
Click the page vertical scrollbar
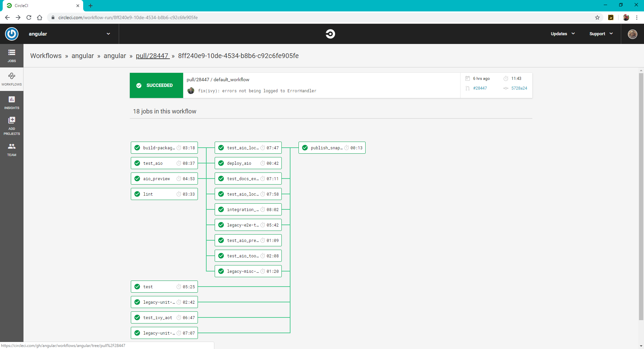(x=641, y=196)
